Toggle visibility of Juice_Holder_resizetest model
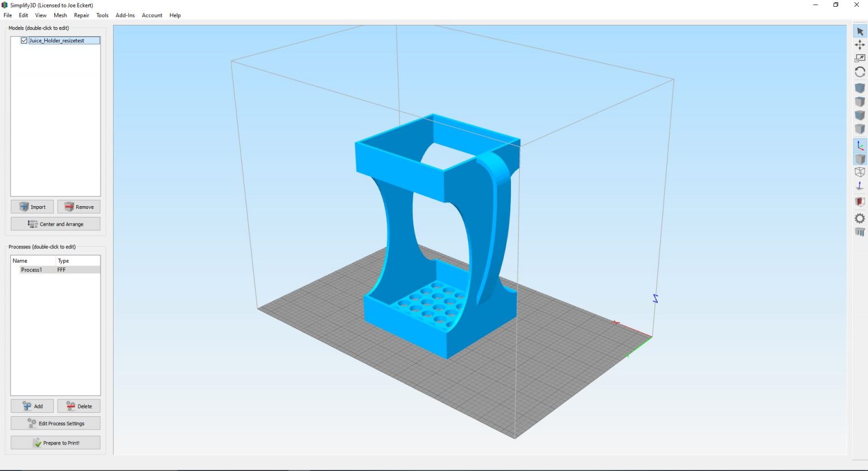 point(24,40)
